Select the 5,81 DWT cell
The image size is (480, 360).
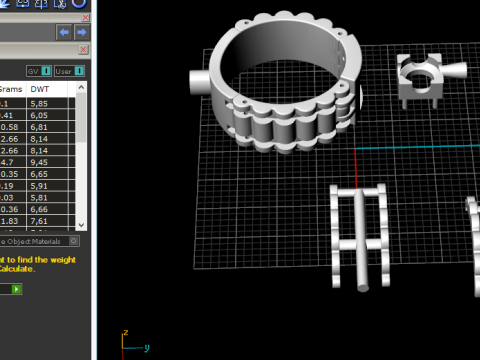(x=47, y=198)
